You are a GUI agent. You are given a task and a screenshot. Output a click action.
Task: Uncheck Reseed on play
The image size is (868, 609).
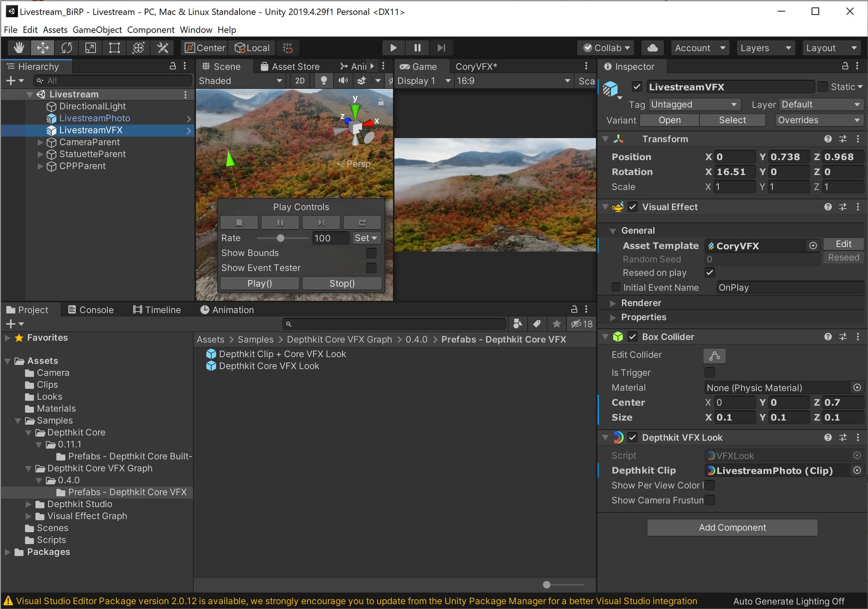click(709, 273)
